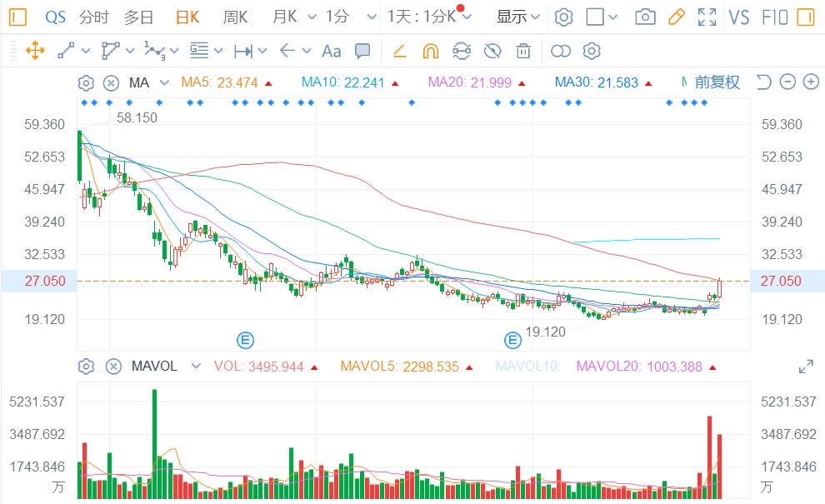Toggle the right sidebar panel icon

[805, 17]
